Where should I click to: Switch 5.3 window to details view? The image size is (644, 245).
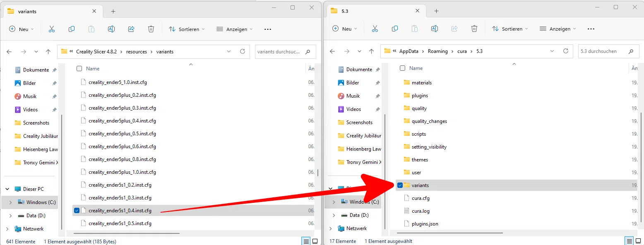click(x=629, y=241)
